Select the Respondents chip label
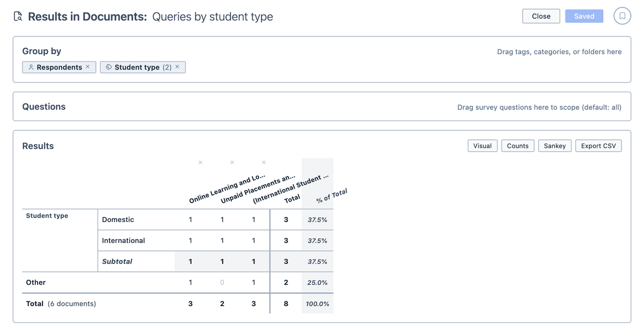This screenshot has height=333, width=644. tap(59, 67)
